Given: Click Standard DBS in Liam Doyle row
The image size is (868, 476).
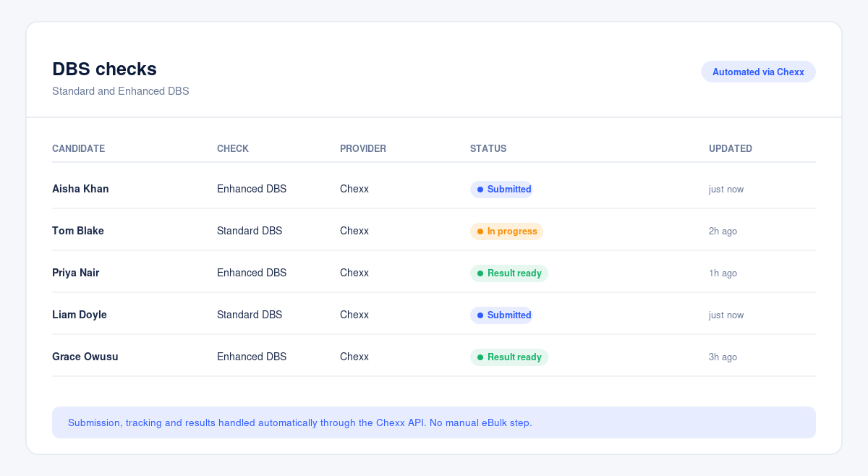Looking at the screenshot, I should (x=250, y=315).
